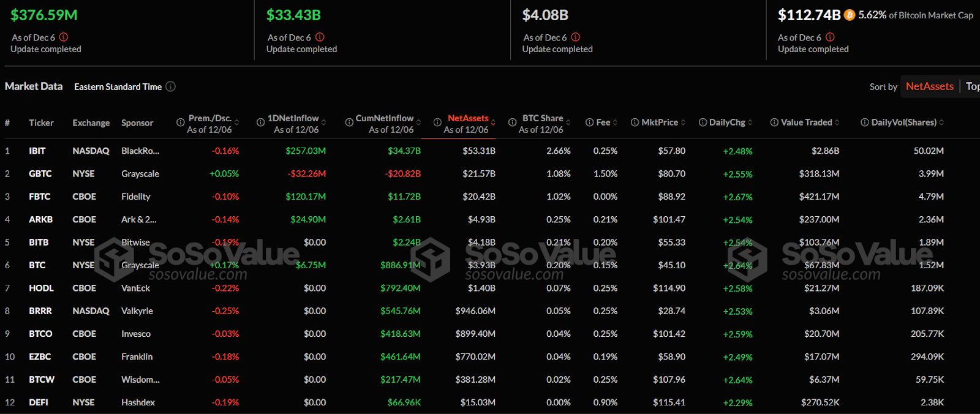The height and width of the screenshot is (414, 980).
Task: Click the BlackRo... sponsor cell
Action: point(140,151)
